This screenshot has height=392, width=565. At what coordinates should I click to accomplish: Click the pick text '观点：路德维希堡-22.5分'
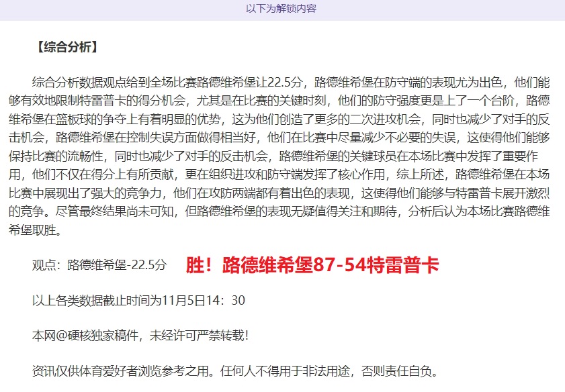click(99, 265)
